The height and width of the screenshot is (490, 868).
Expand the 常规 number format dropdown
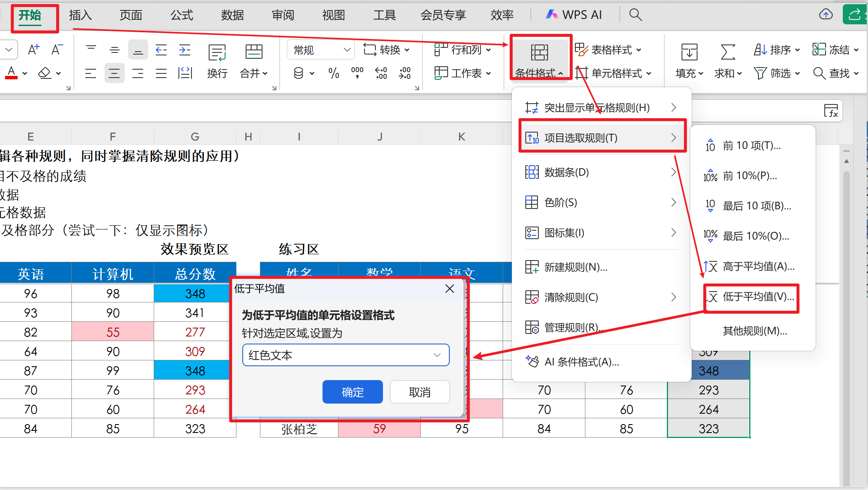(347, 50)
